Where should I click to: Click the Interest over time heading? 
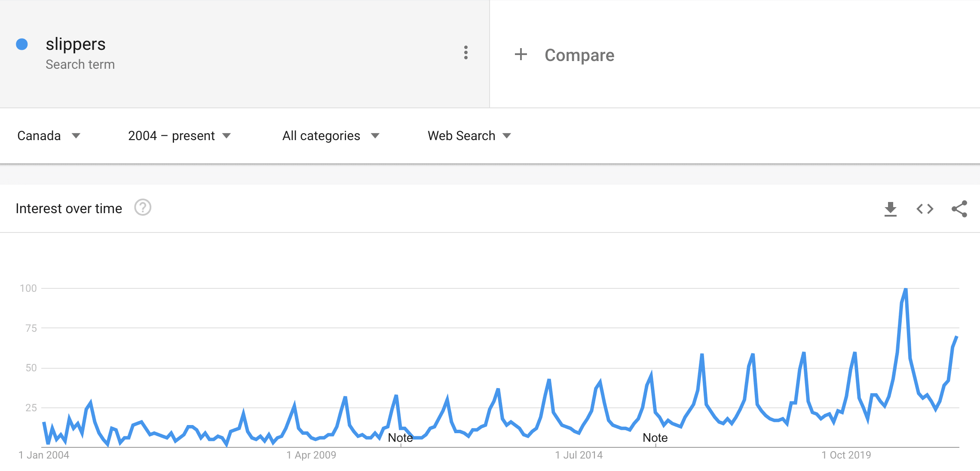point(69,208)
